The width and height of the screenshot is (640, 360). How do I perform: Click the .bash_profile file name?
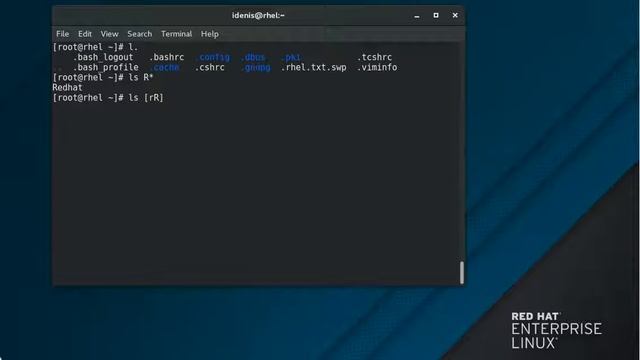click(x=105, y=67)
